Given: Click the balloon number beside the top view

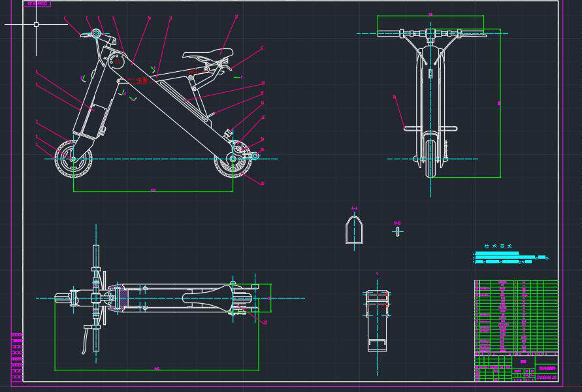Looking at the screenshot, I should (265, 323).
